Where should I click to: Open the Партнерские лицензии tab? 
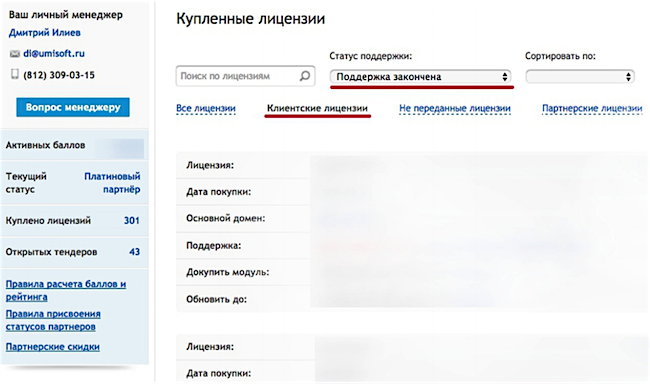[592, 108]
